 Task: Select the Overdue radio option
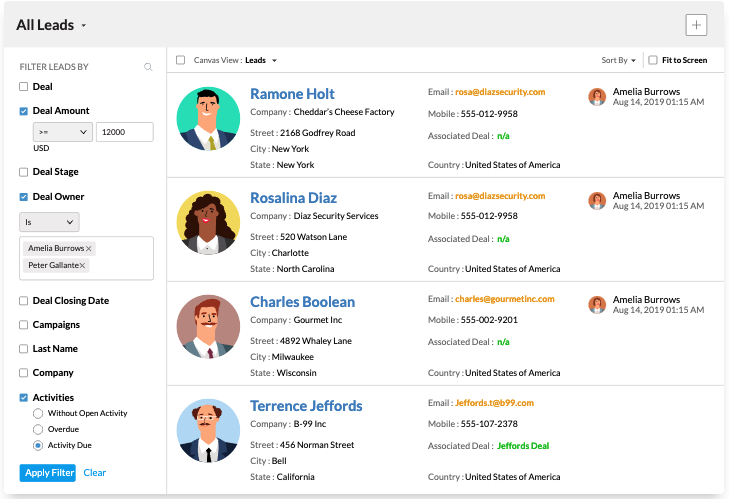[38, 429]
